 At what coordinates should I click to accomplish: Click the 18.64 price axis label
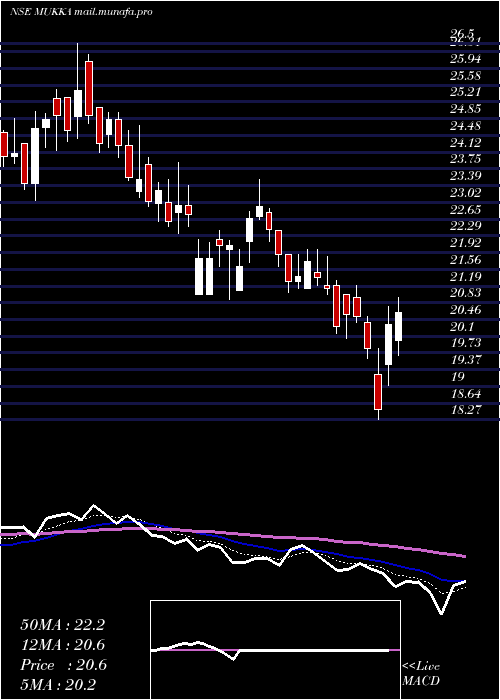(x=466, y=394)
